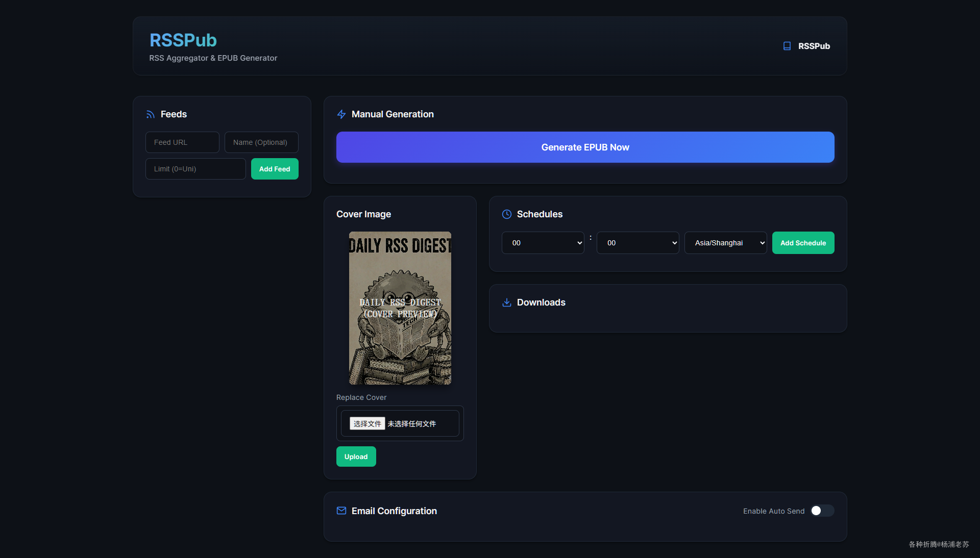Viewport: 980px width, 558px height.
Task: Click the Daily RSS Digest cover thumbnail
Action: [400, 308]
